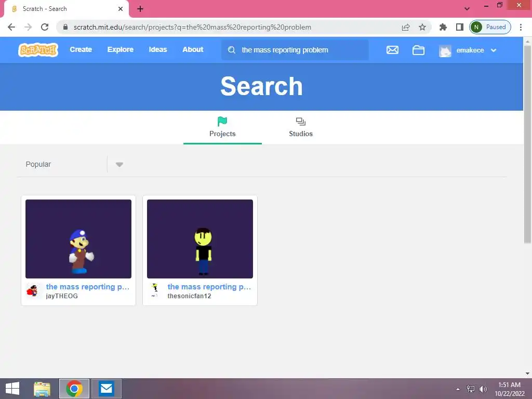Go back with browser back arrow

(11, 27)
